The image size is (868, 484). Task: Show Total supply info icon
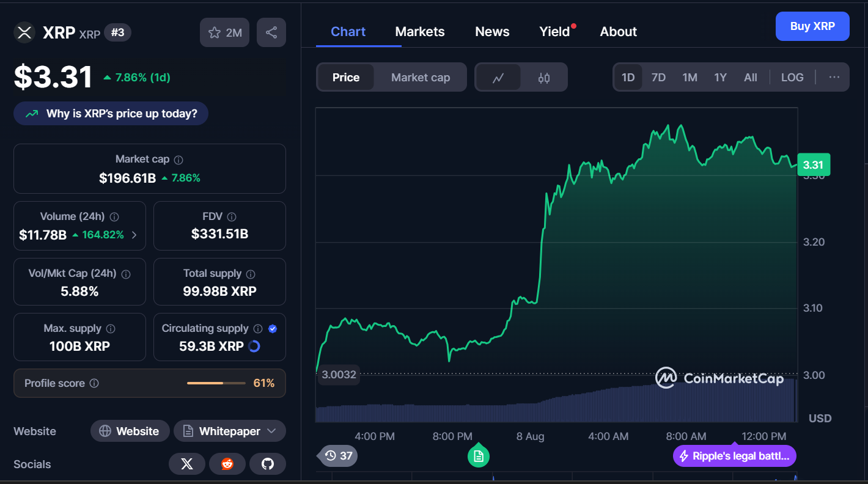pos(251,274)
